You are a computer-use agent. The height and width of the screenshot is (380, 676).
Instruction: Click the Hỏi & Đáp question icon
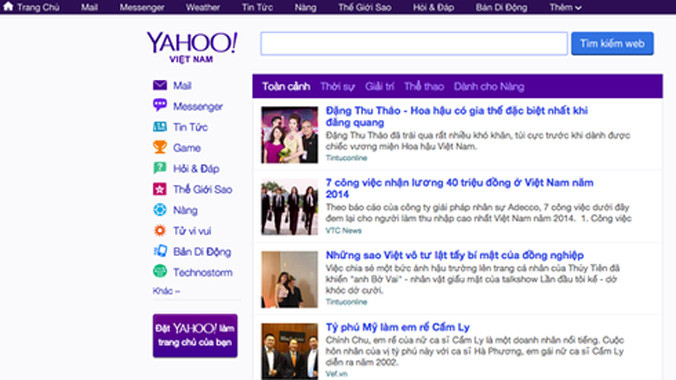[x=160, y=168]
